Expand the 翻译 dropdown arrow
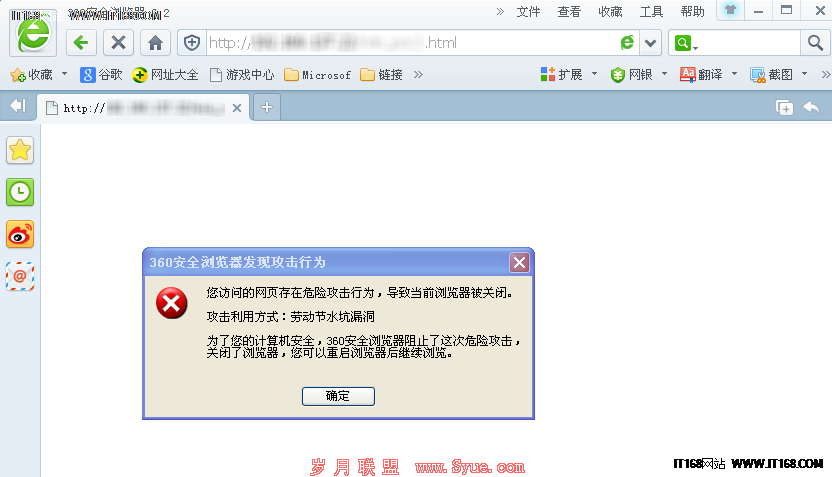 point(734,74)
